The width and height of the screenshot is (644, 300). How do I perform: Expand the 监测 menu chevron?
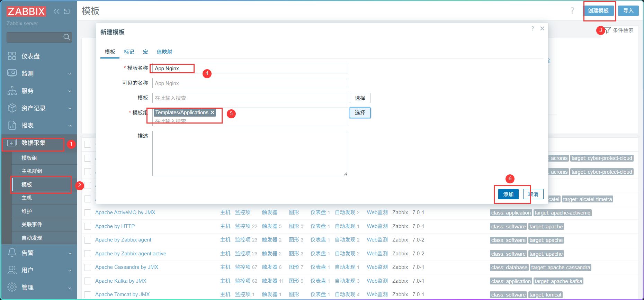coord(70,74)
